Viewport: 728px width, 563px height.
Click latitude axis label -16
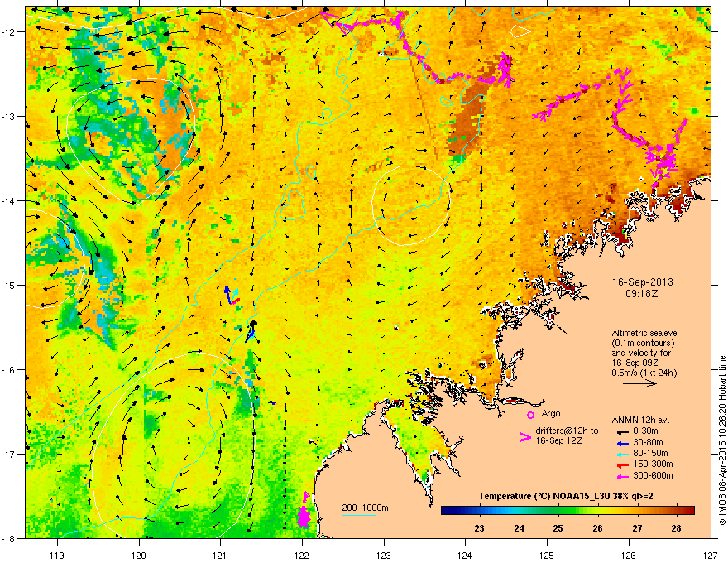[9, 370]
